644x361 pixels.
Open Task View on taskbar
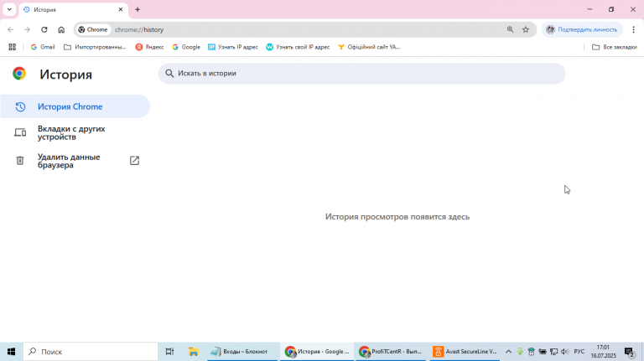[x=169, y=352]
